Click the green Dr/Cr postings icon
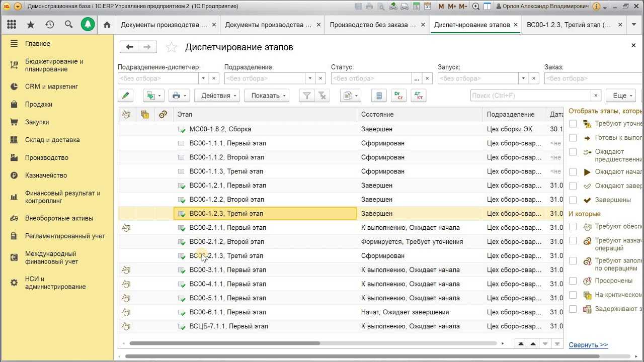 [398, 96]
